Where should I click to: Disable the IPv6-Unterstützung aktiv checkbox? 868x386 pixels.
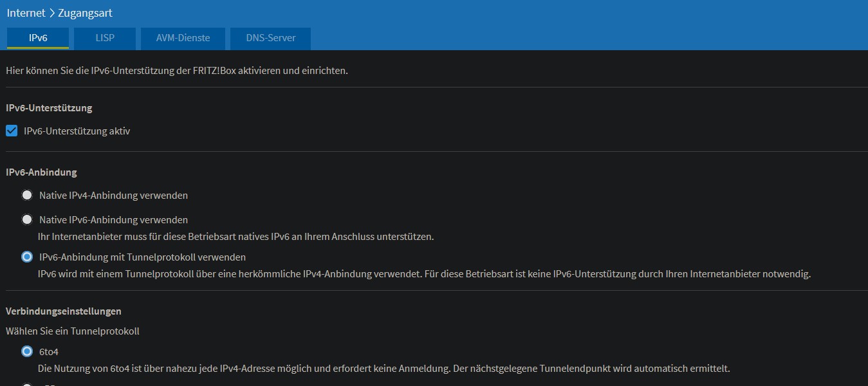tap(11, 131)
